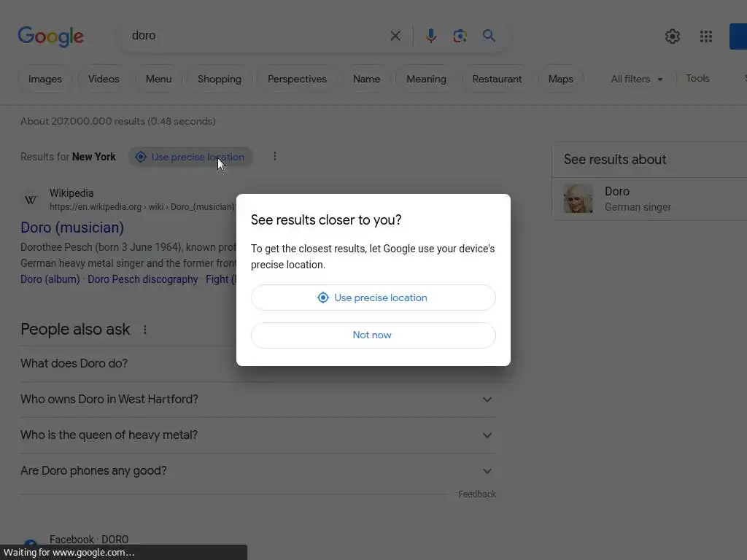The height and width of the screenshot is (560, 747).
Task: Click the blue sign-in button
Action: click(x=738, y=36)
